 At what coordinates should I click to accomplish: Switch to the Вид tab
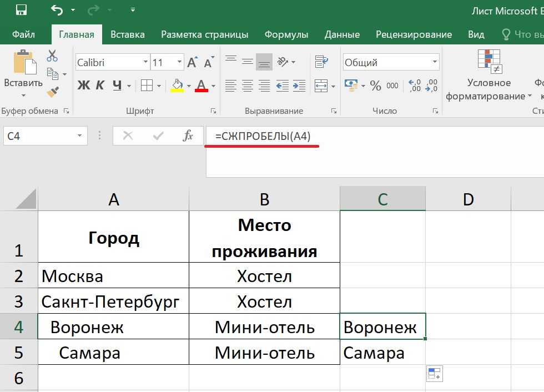click(476, 34)
